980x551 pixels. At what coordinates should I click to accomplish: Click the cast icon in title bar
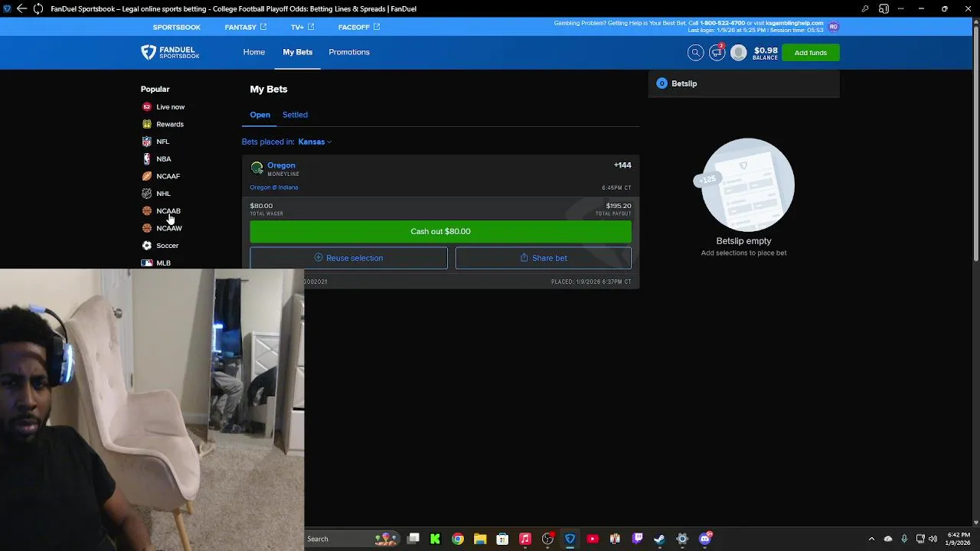point(884,9)
